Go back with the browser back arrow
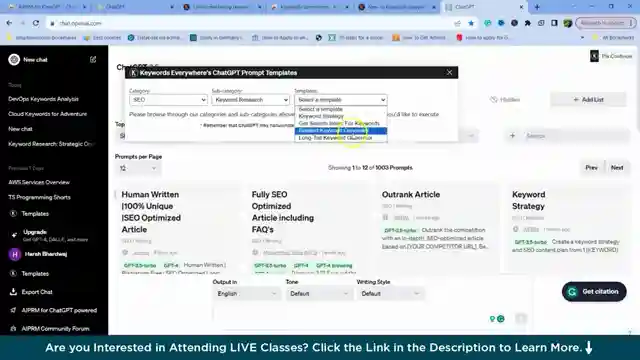The height and width of the screenshot is (360, 640). click(9, 23)
